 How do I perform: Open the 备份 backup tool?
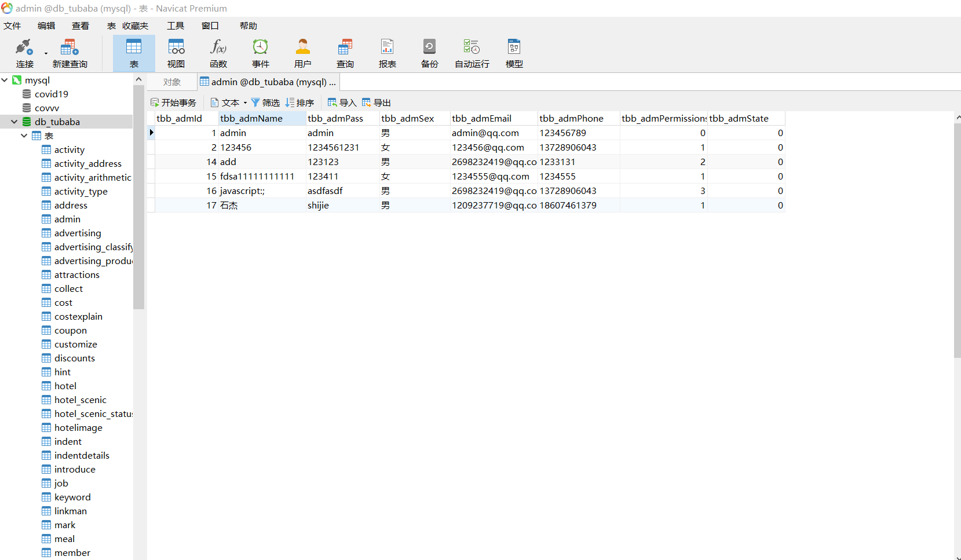(x=430, y=53)
